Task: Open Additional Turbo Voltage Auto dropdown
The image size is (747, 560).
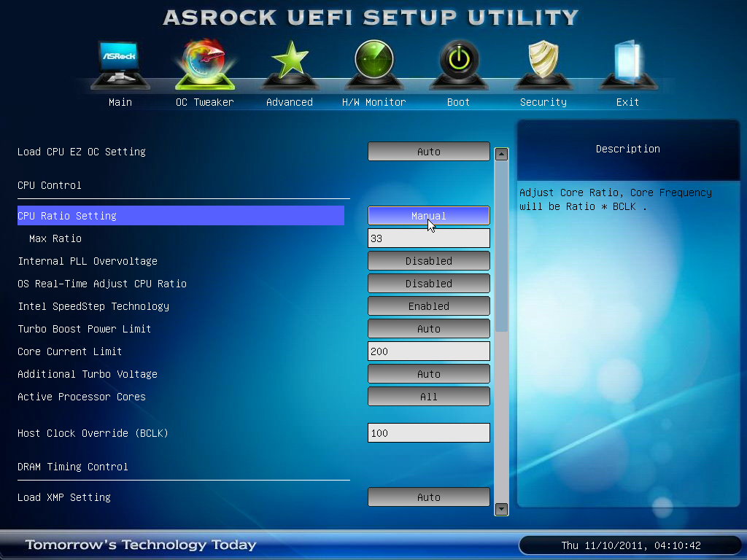Action: coord(429,374)
